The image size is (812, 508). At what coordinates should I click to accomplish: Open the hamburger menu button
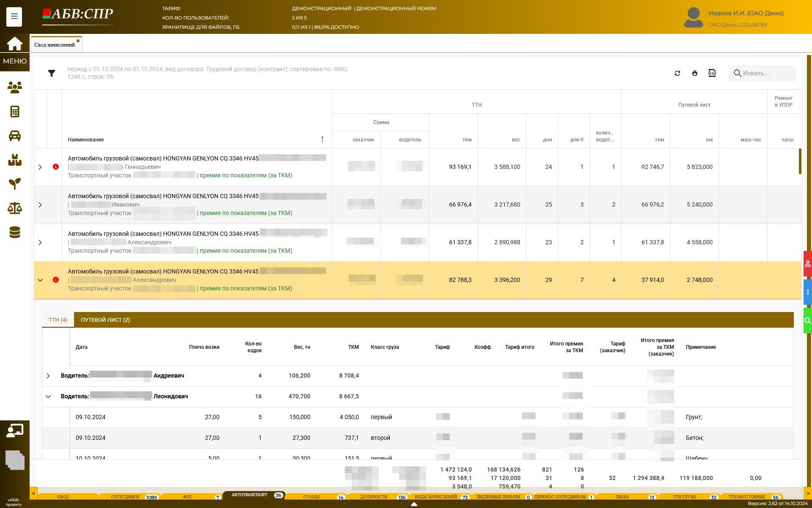tap(14, 17)
